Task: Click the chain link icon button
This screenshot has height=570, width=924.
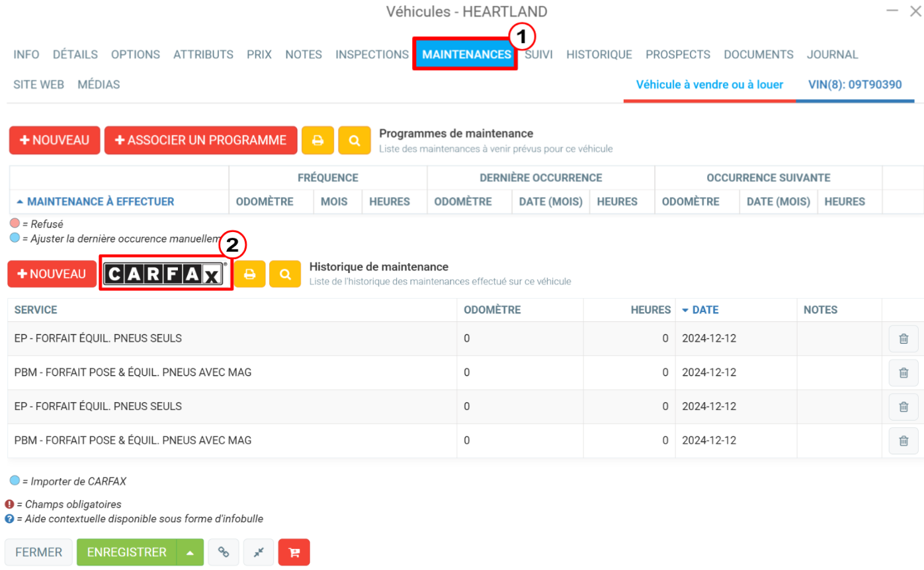Action: point(224,552)
